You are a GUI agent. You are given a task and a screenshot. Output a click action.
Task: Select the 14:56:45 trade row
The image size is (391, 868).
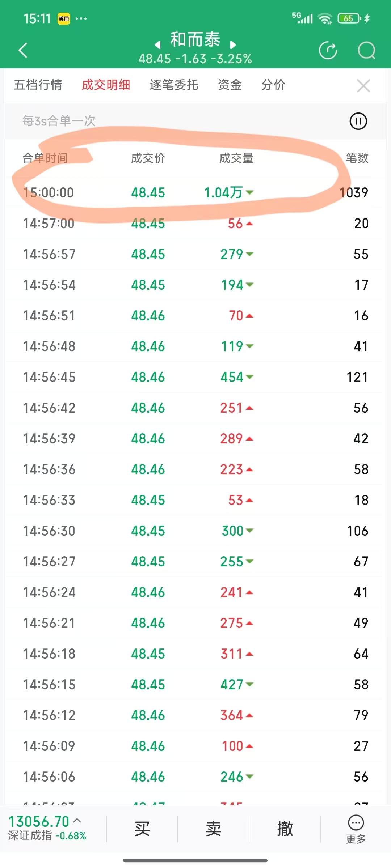pos(195,377)
